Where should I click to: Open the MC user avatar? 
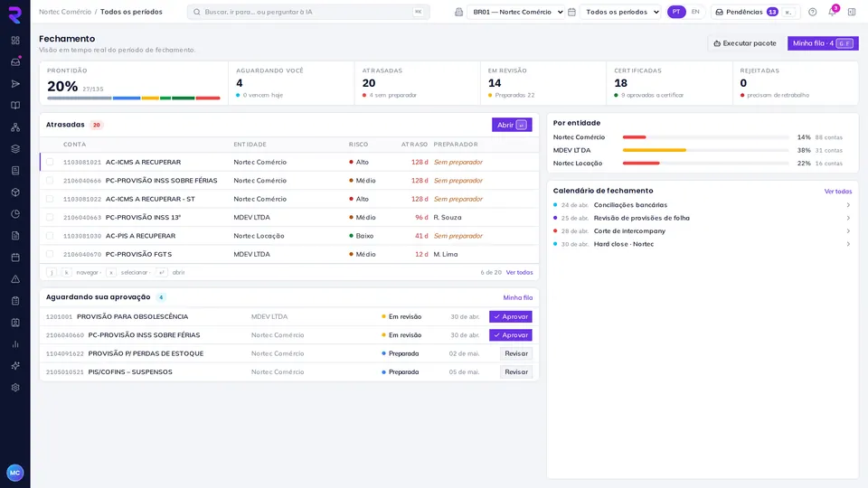[15, 473]
